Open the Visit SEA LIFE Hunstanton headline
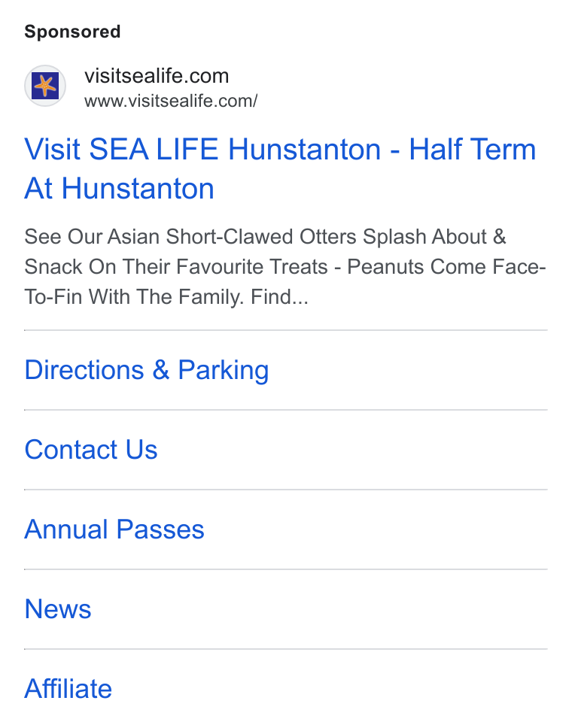Viewport: 572px width, 728px height. click(280, 168)
